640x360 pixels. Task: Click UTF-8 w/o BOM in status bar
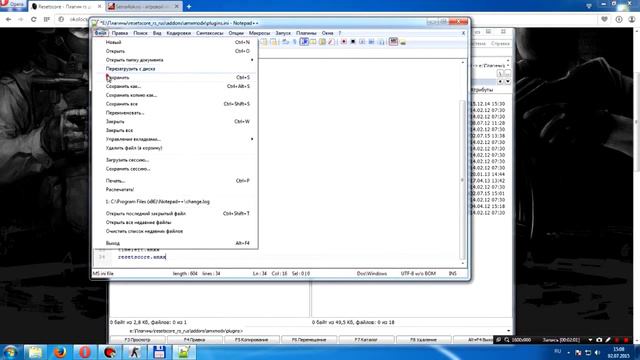coord(418,273)
